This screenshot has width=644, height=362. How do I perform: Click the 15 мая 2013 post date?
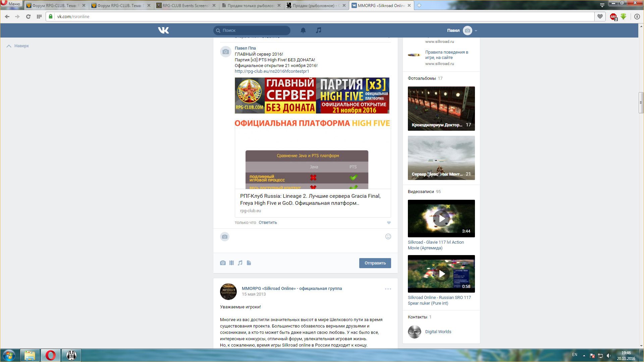(x=254, y=295)
